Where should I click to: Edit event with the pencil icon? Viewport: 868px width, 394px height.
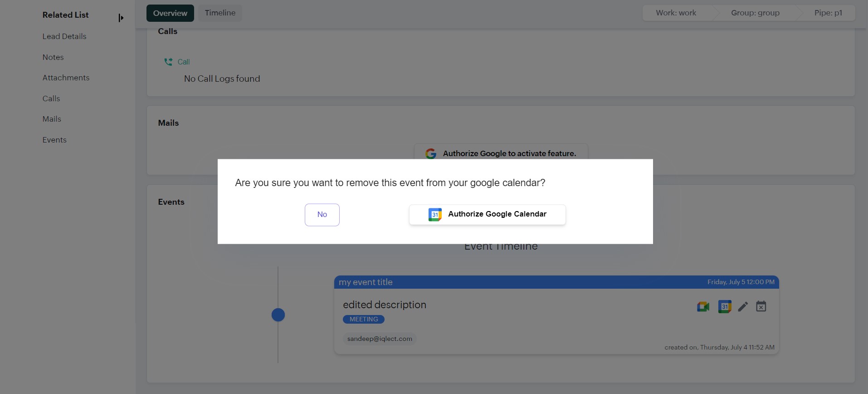743,307
